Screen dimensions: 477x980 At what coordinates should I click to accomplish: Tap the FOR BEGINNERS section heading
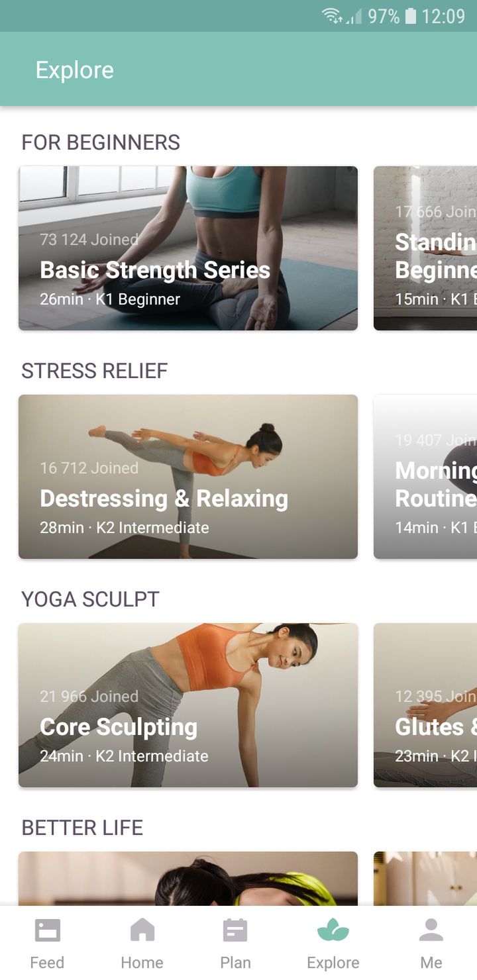click(x=101, y=142)
